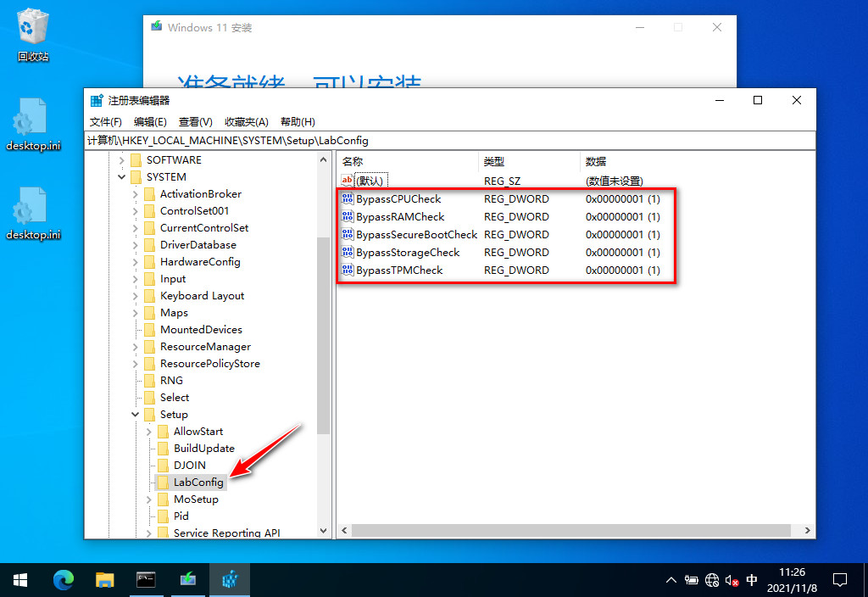Expand the CurrentControlSet key
Screen dimensions: 868x597
click(x=135, y=228)
